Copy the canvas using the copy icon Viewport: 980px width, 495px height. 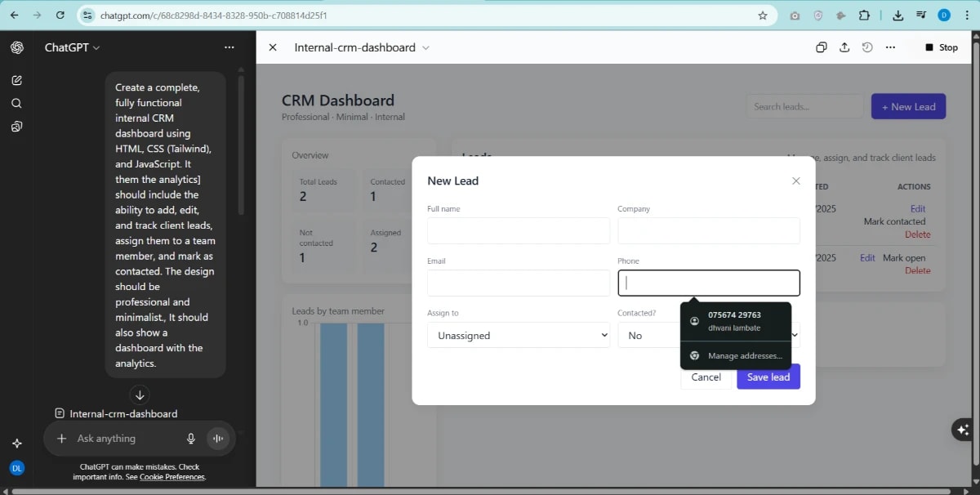pyautogui.click(x=821, y=47)
